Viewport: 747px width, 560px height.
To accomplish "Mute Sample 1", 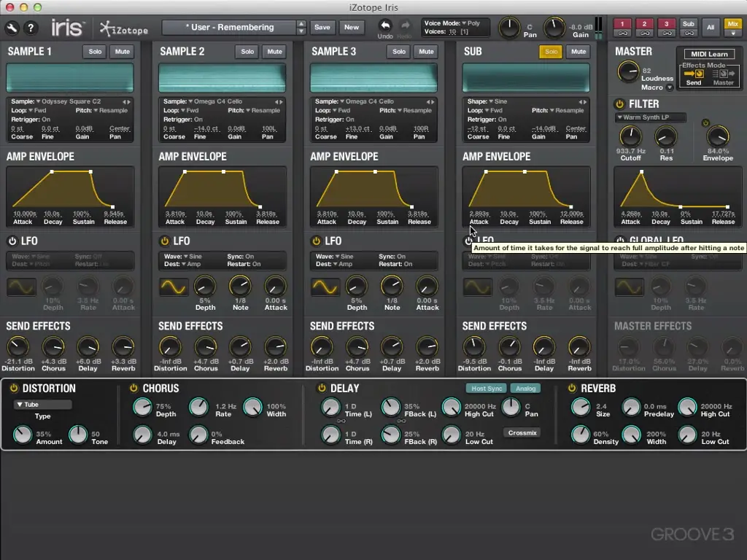I will (x=123, y=52).
